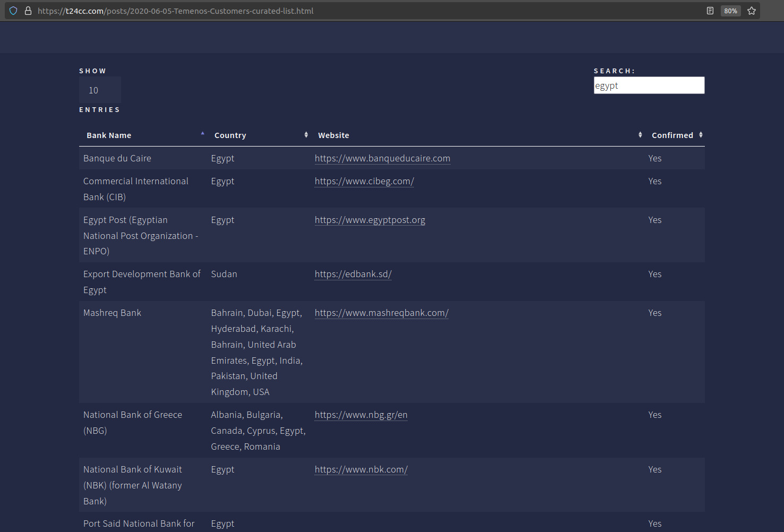Viewport: 784px width, 532px height.
Task: Open the Show entries count dropdown
Action: (100, 90)
